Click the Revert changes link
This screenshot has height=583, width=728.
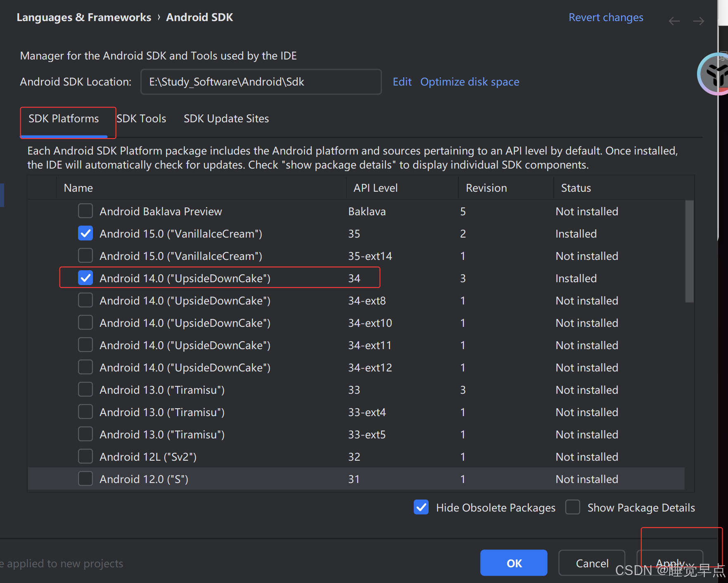(605, 17)
